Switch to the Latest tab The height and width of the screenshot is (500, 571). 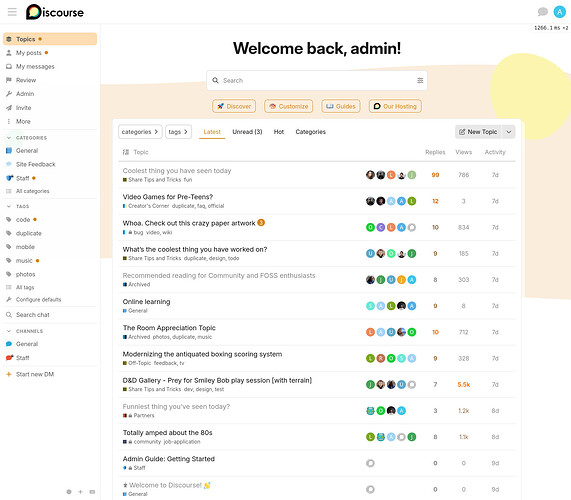[x=212, y=132]
